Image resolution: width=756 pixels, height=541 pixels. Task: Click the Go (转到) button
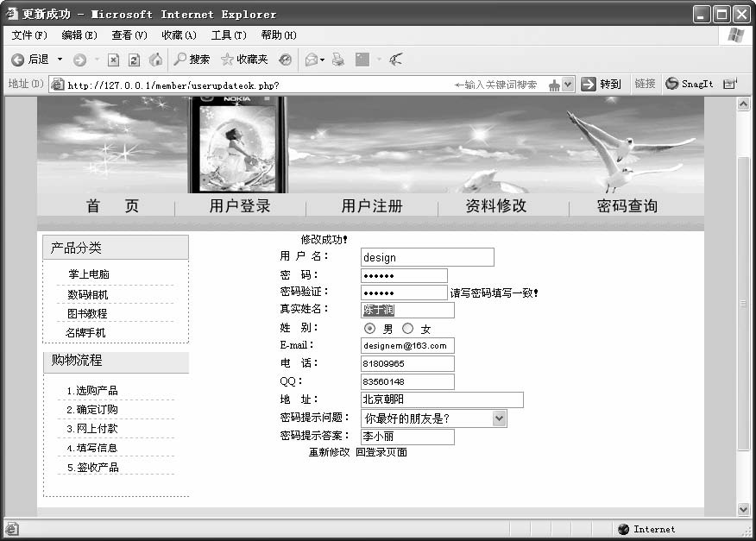point(601,85)
